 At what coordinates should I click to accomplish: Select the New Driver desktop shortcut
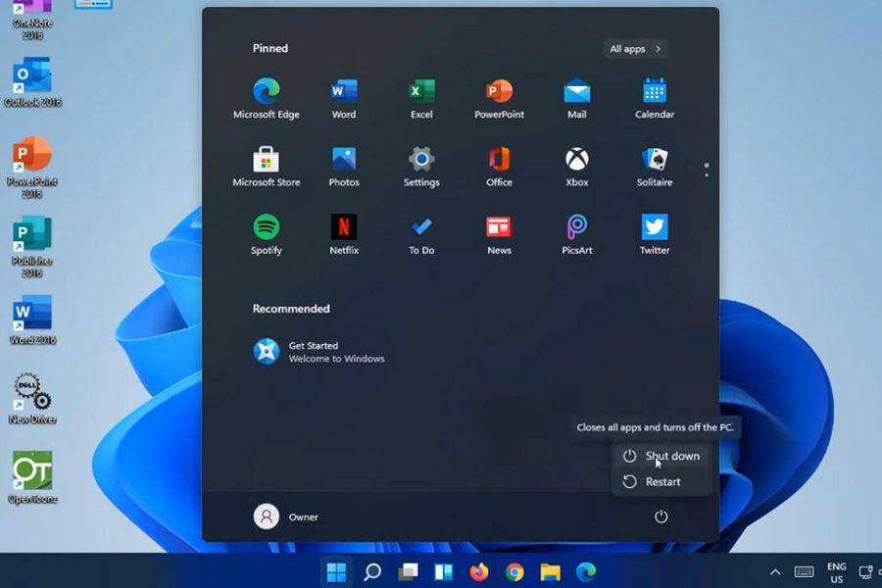pos(32,399)
